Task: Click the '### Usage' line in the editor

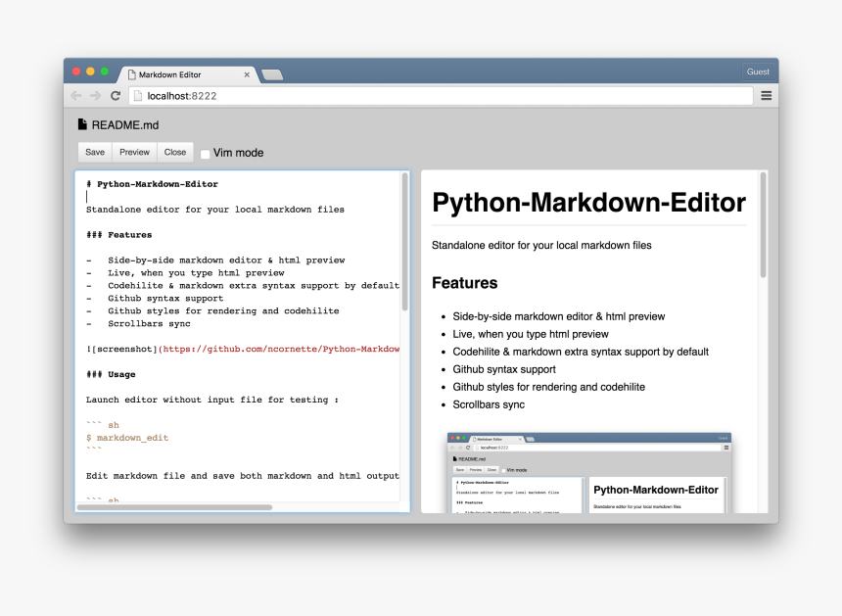Action: coord(111,374)
